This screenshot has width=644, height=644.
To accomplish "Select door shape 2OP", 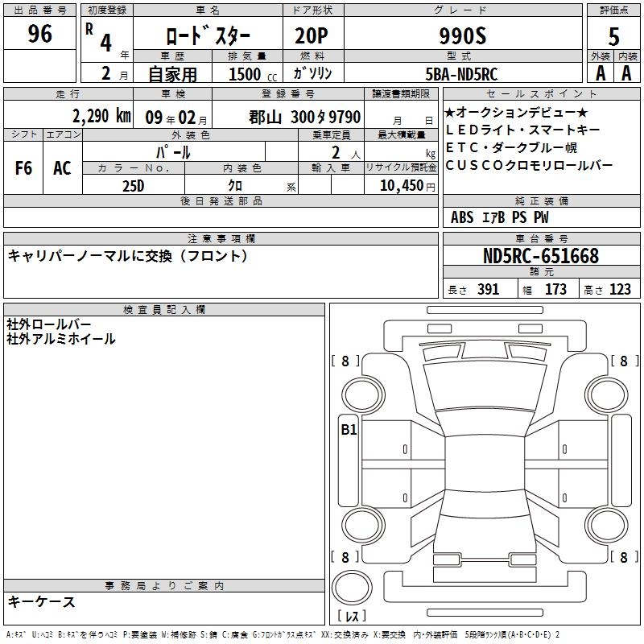I will pos(312,36).
